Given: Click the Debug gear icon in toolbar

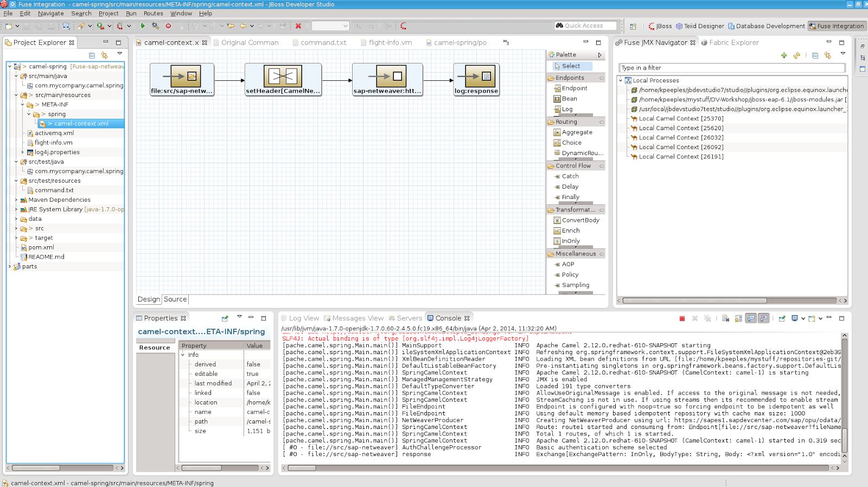Looking at the screenshot, I should (x=155, y=25).
